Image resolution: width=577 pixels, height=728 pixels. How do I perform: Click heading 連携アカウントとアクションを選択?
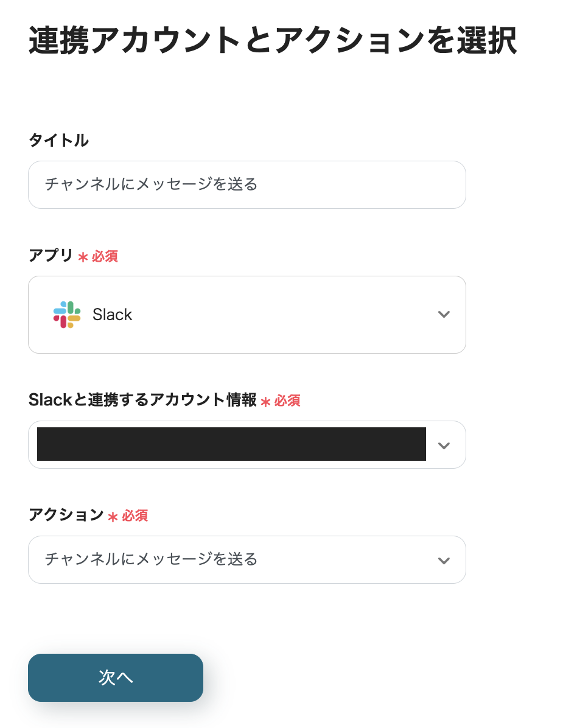tap(273, 41)
